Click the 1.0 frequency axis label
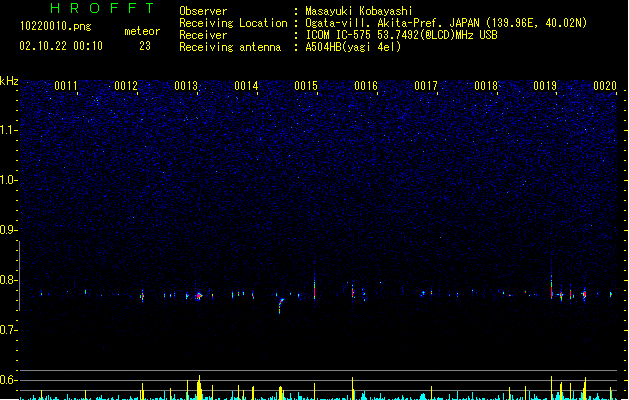Image resolution: width=629 pixels, height=400 pixels. pos(9,180)
